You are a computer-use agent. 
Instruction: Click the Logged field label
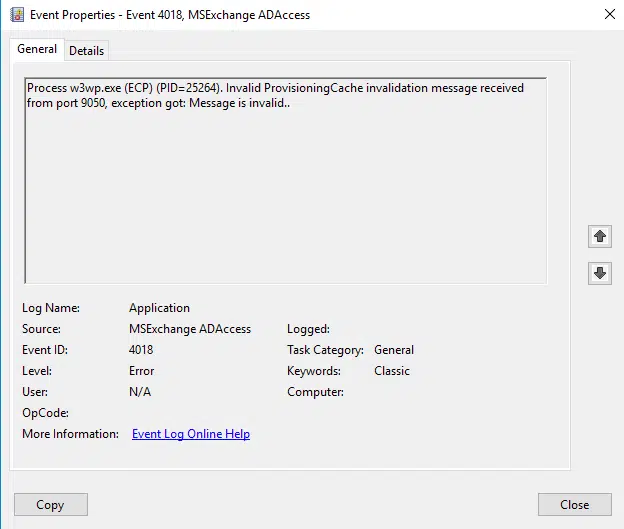coord(308,329)
